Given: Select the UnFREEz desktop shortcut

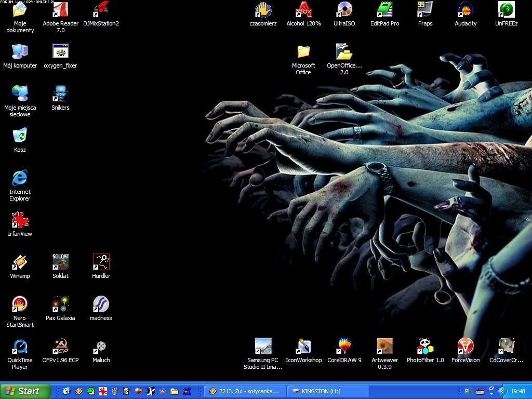Looking at the screenshot, I should tap(506, 14).
